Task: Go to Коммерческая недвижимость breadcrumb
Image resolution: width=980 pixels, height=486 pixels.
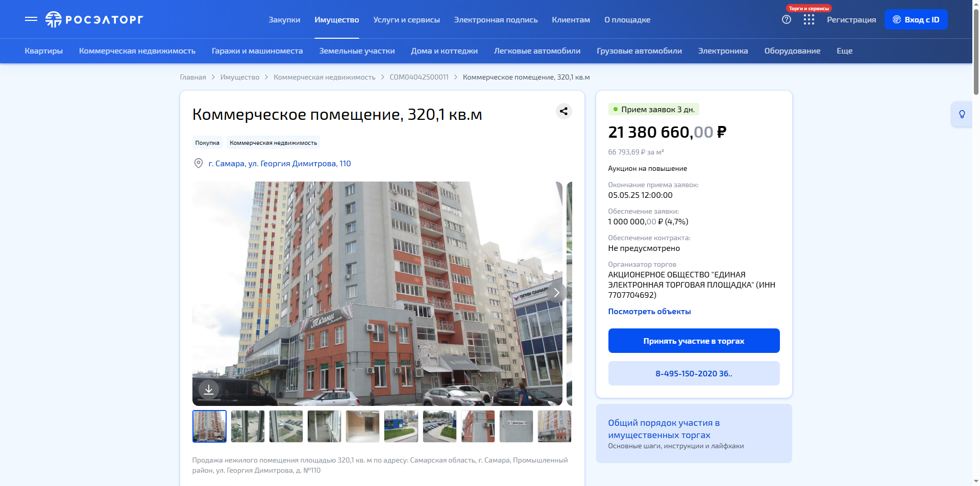Action: (x=325, y=77)
